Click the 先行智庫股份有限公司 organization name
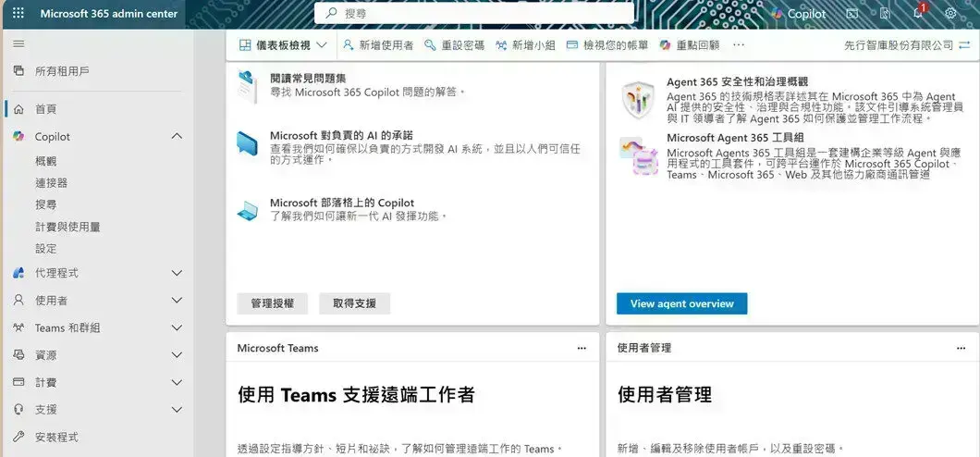The image size is (980, 457). [899, 45]
